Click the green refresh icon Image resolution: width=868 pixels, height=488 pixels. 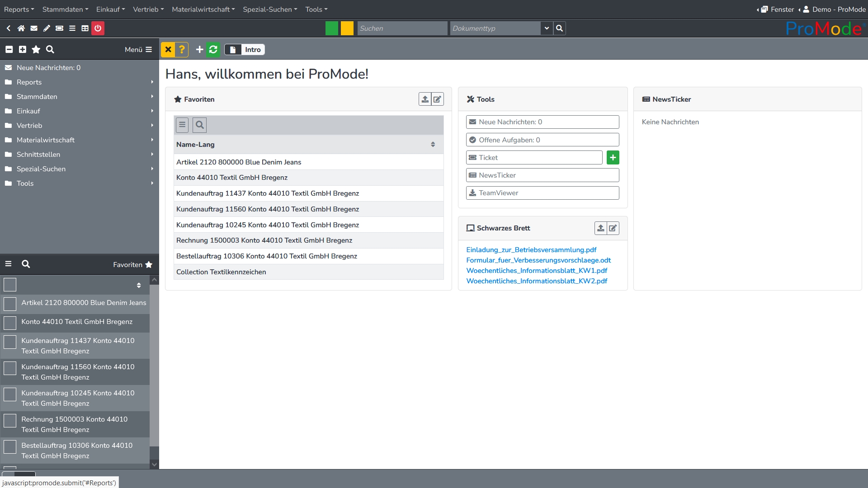pyautogui.click(x=213, y=50)
